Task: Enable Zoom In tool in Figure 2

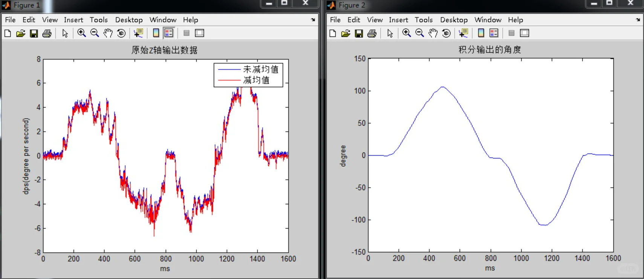Action: [x=406, y=33]
